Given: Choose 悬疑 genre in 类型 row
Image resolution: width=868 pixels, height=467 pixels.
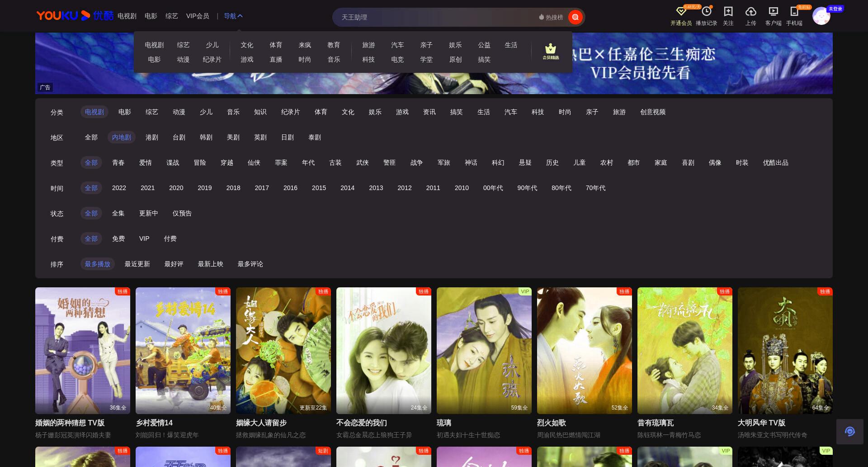Looking at the screenshot, I should [525, 162].
